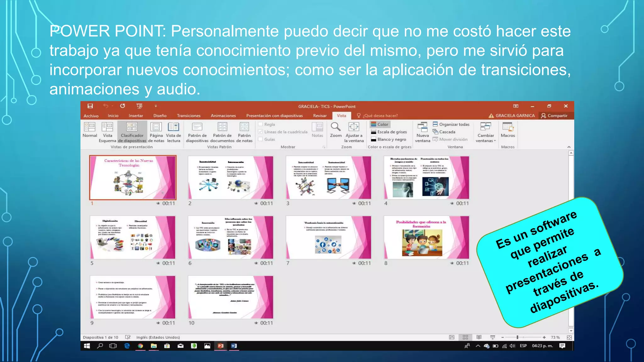Click zoom out minus button

click(x=502, y=337)
